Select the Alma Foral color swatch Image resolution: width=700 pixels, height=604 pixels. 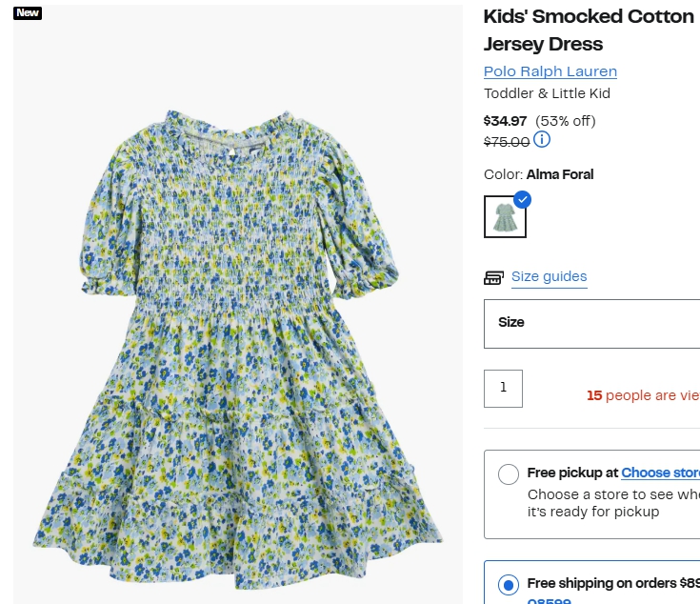pos(504,217)
